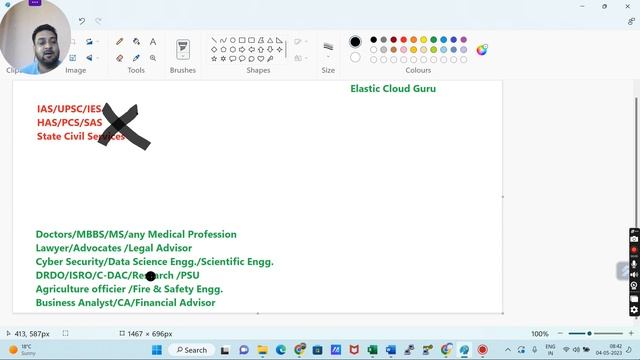Image resolution: width=640 pixels, height=360 pixels.
Task: Click the 'Lawyer/Advocates /Legal Advisor' text
Action: point(114,248)
